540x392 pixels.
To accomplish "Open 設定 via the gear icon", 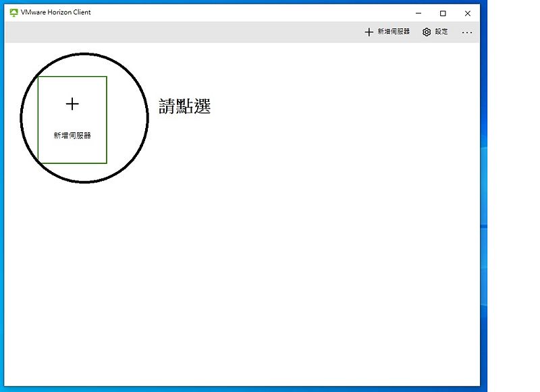I will click(x=427, y=32).
